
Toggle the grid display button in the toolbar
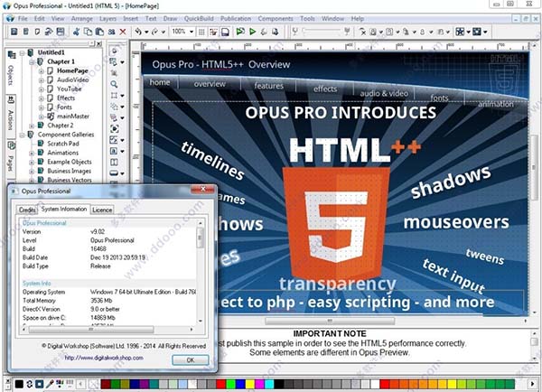tap(201, 32)
